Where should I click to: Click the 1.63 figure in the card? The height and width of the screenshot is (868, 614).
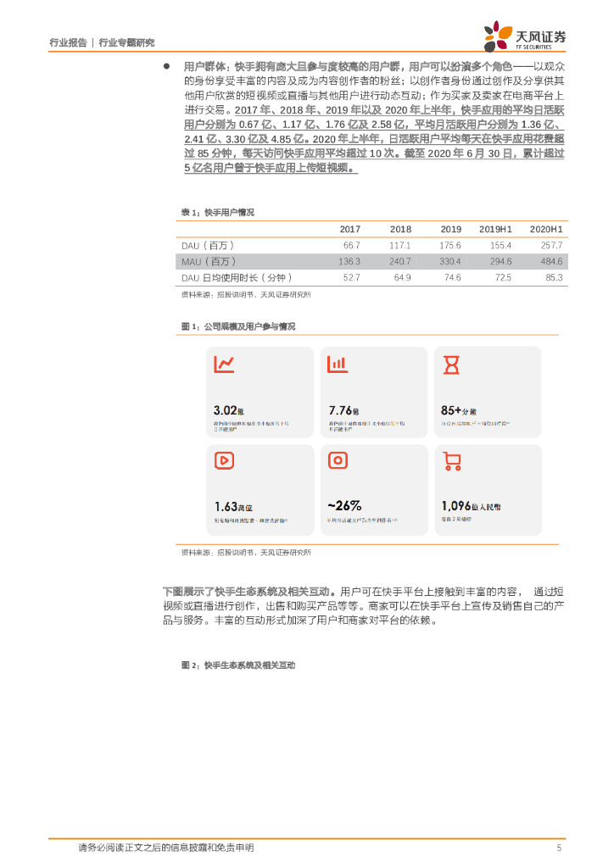tap(233, 507)
